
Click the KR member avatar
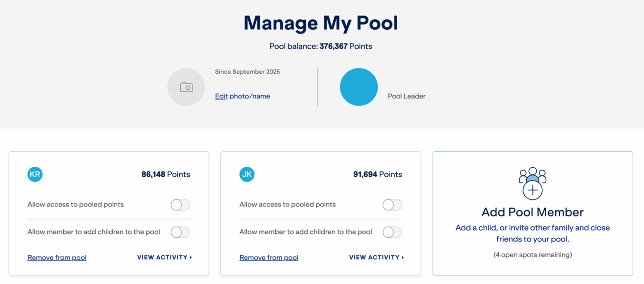click(35, 174)
